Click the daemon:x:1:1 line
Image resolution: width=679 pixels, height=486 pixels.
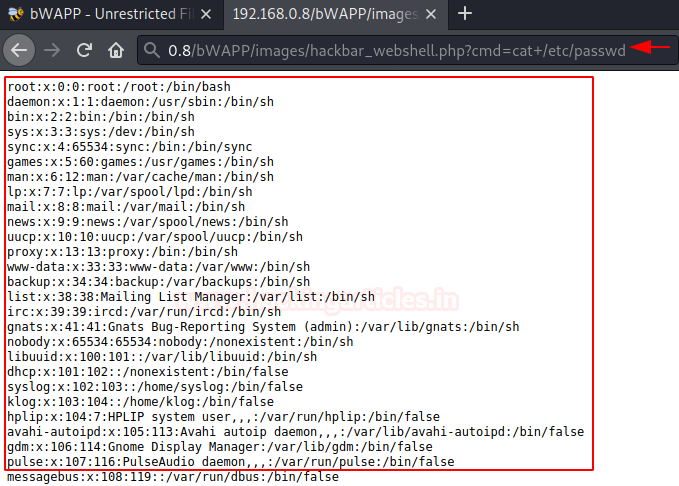(x=140, y=102)
